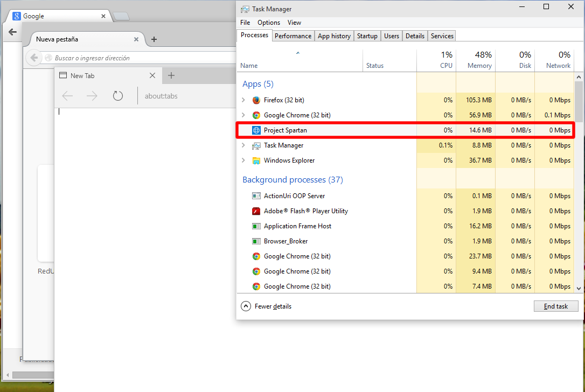The height and width of the screenshot is (392, 585).
Task: Expand the Google Chrome app group
Action: coord(243,115)
